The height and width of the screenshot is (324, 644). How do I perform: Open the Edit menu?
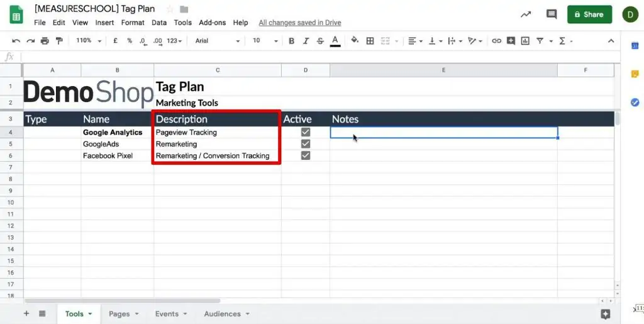click(58, 23)
